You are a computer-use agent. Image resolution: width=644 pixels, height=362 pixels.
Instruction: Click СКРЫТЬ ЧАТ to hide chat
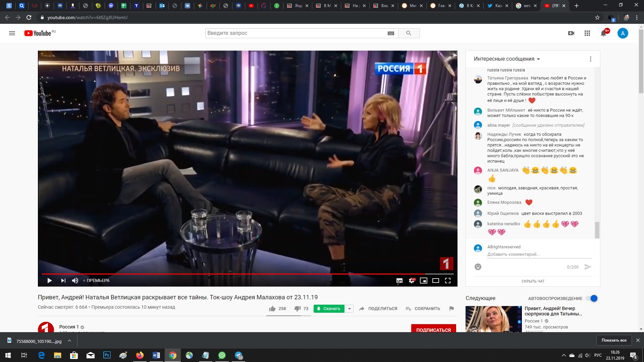[533, 281]
